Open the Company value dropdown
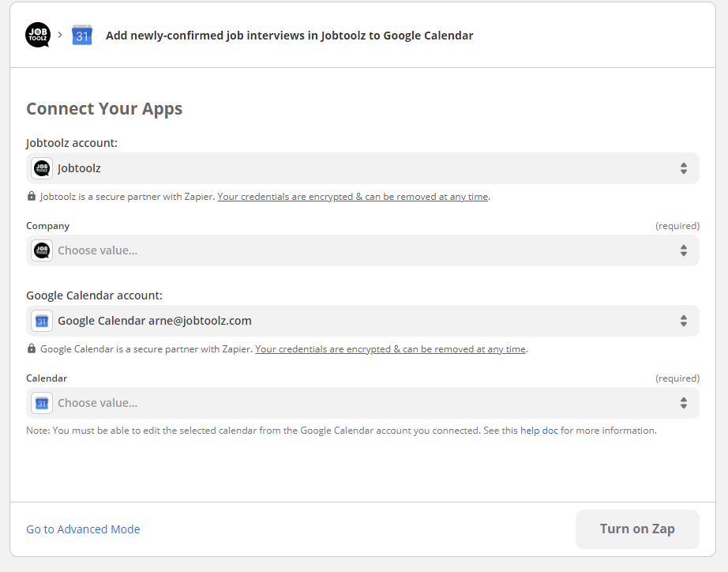Image resolution: width=728 pixels, height=572 pixels. click(x=362, y=250)
